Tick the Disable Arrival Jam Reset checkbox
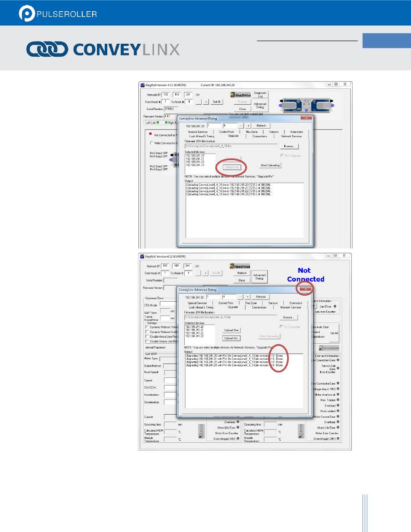 pos(148,336)
